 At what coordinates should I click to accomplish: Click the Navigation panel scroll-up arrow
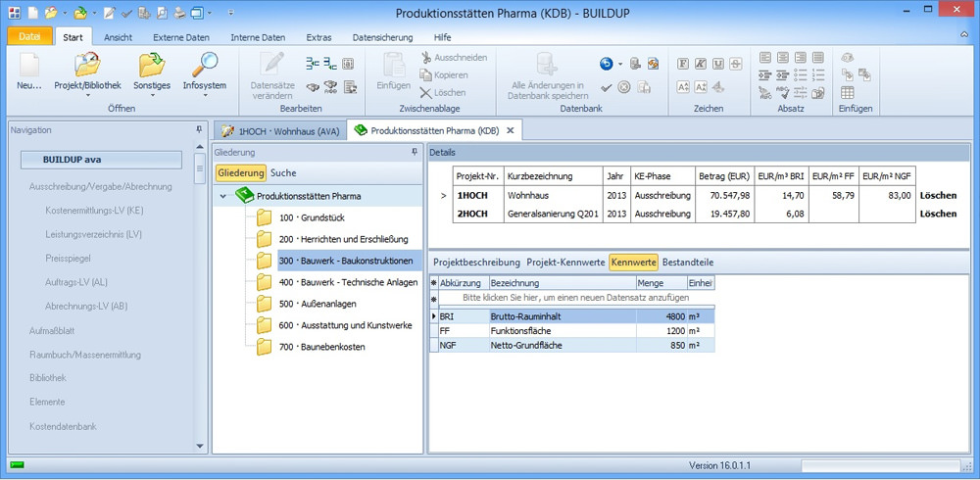point(199,147)
